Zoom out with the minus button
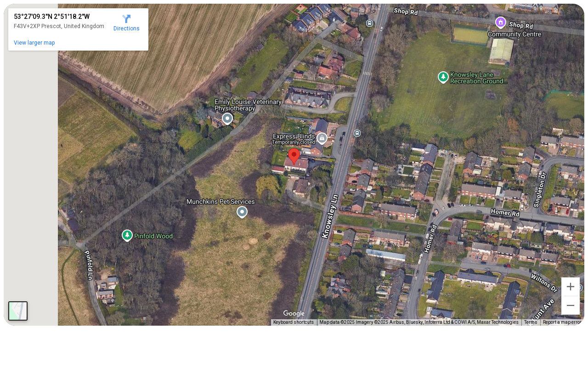 tap(571, 305)
